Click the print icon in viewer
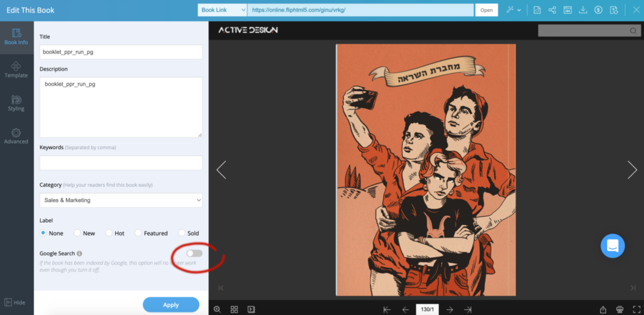The image size is (644, 315). (x=620, y=309)
